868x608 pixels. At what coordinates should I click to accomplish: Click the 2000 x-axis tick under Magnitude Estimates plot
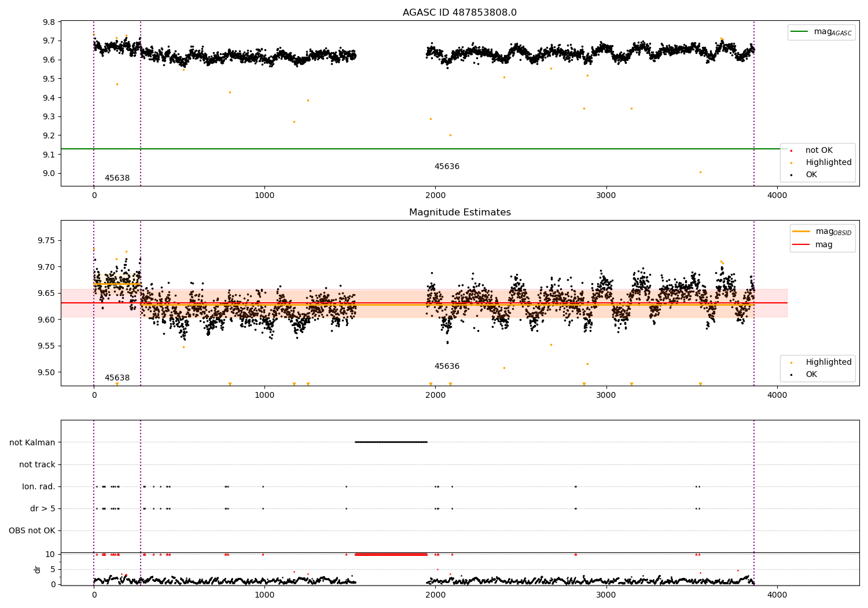(435, 395)
